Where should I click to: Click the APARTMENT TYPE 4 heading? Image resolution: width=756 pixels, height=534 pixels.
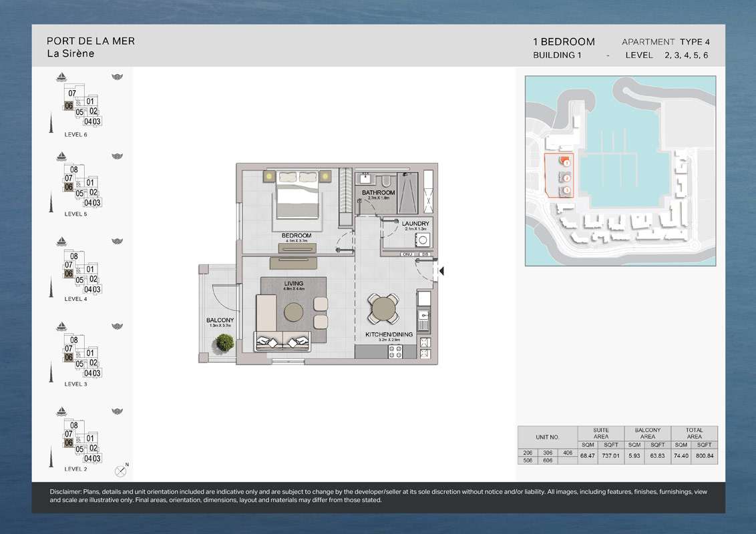coord(665,41)
